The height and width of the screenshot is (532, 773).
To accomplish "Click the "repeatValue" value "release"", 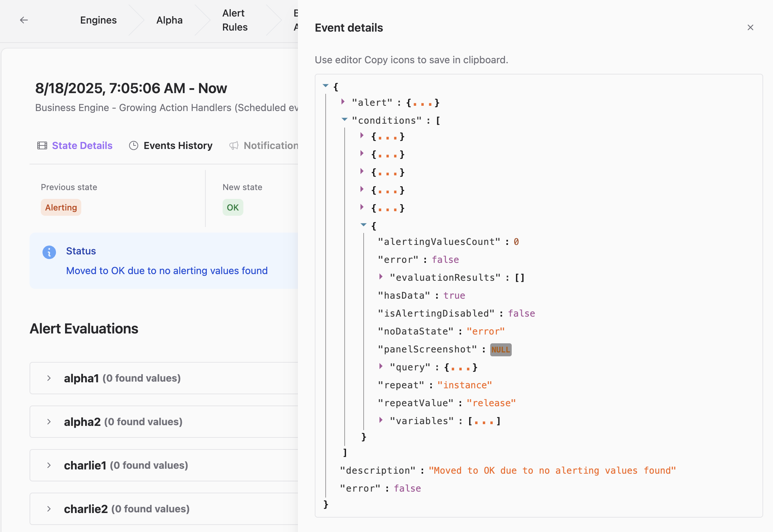I will point(491,403).
